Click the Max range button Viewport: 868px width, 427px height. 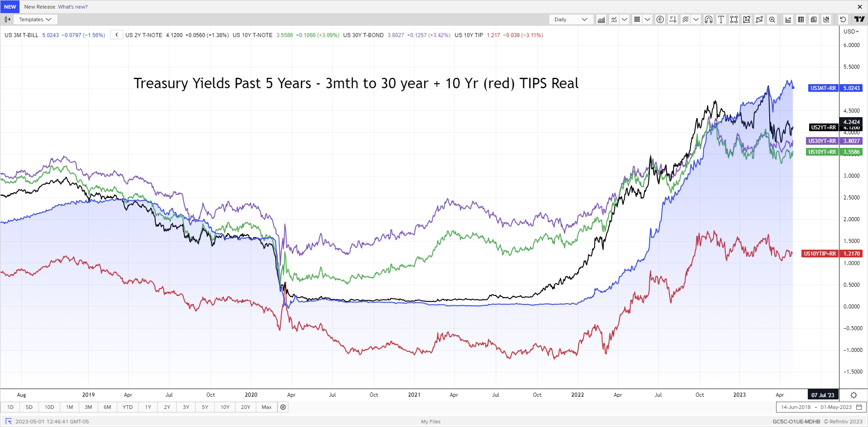[x=267, y=407]
